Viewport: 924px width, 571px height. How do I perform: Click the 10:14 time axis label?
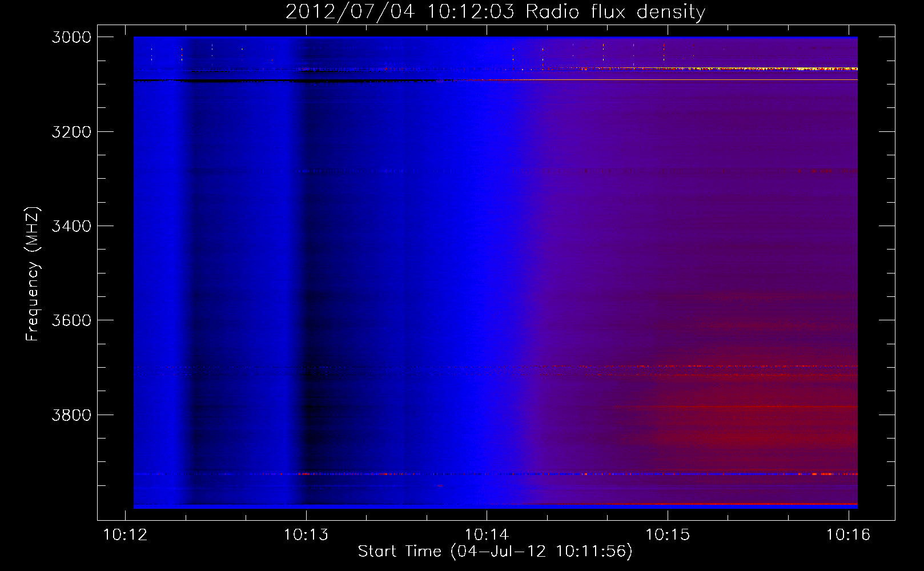[x=487, y=535]
